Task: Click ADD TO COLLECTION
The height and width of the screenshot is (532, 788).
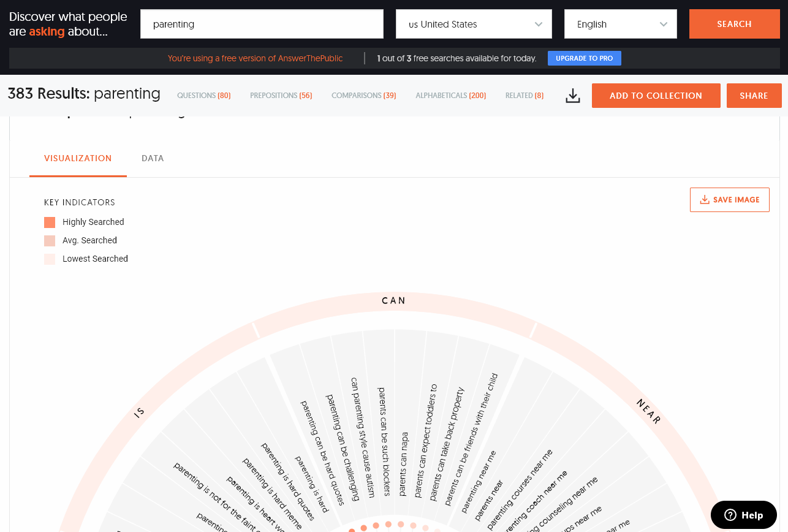Action: [x=656, y=96]
